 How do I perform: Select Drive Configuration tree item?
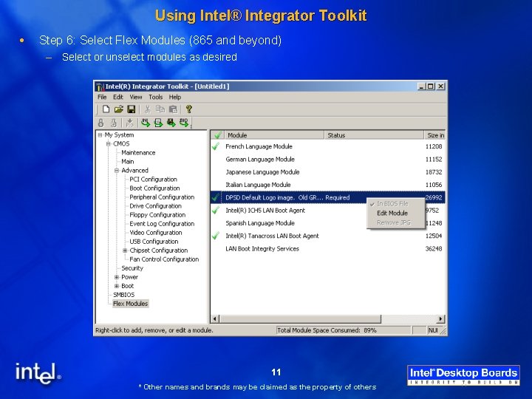coord(155,206)
